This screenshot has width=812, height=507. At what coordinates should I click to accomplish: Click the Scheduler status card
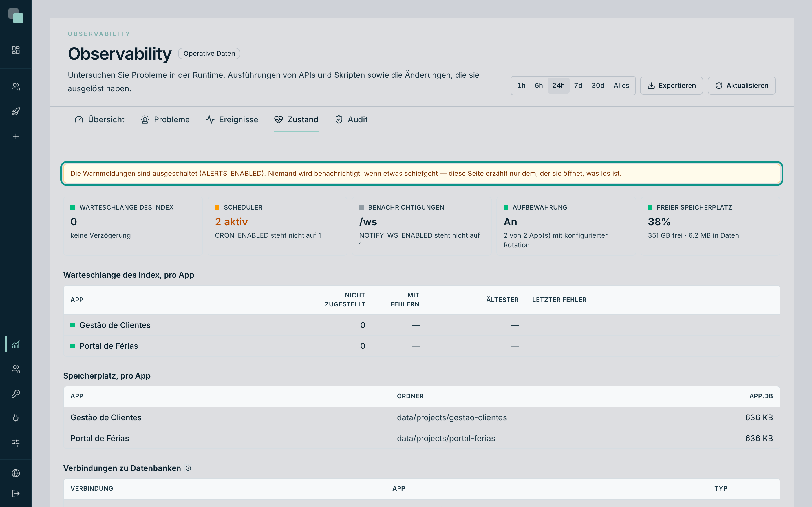tap(277, 226)
